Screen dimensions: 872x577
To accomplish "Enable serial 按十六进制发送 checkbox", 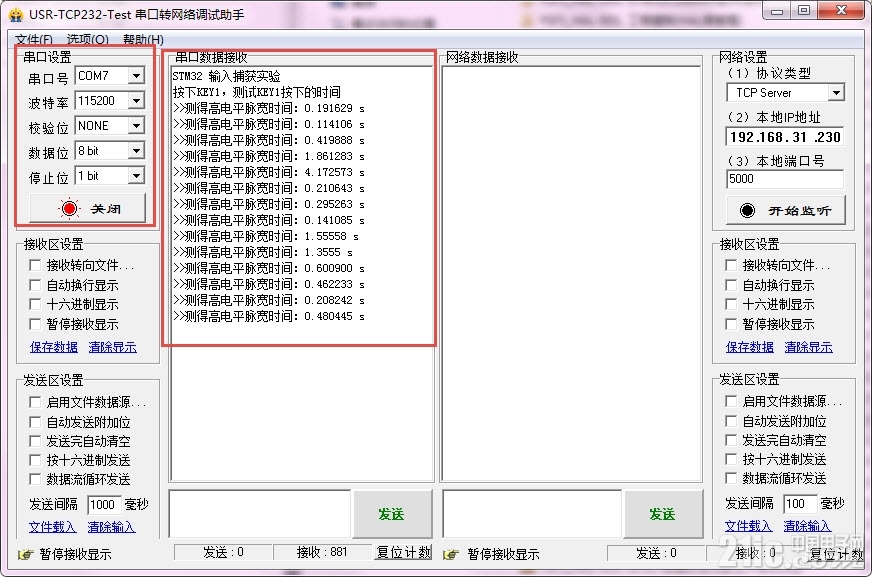I will [x=35, y=460].
